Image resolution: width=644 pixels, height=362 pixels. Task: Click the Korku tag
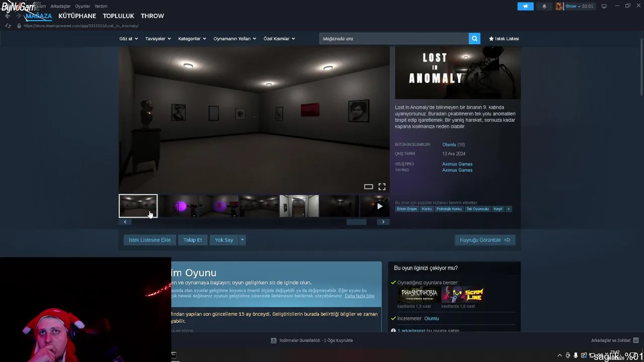[427, 209]
